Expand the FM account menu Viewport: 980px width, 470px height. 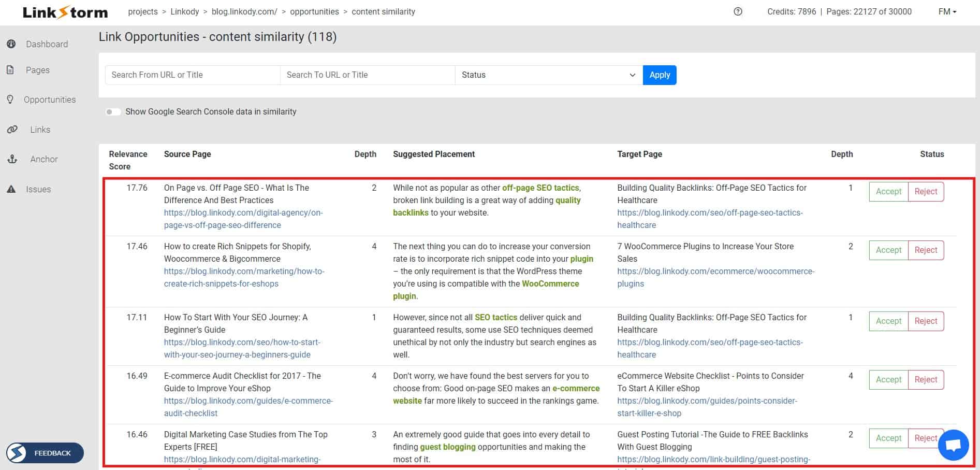pos(946,11)
